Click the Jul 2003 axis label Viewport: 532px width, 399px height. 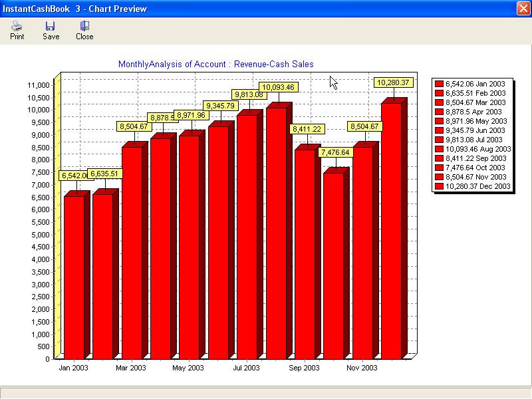tap(246, 368)
